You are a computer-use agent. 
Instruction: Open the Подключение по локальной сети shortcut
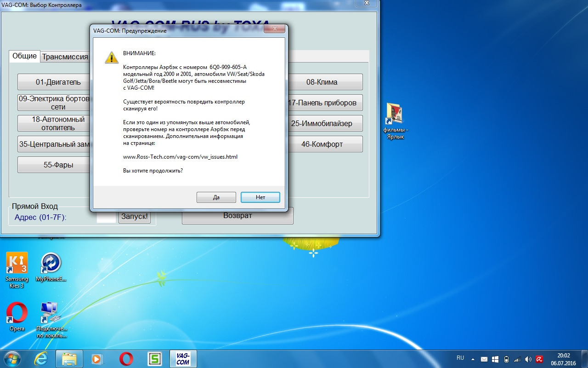[51, 320]
